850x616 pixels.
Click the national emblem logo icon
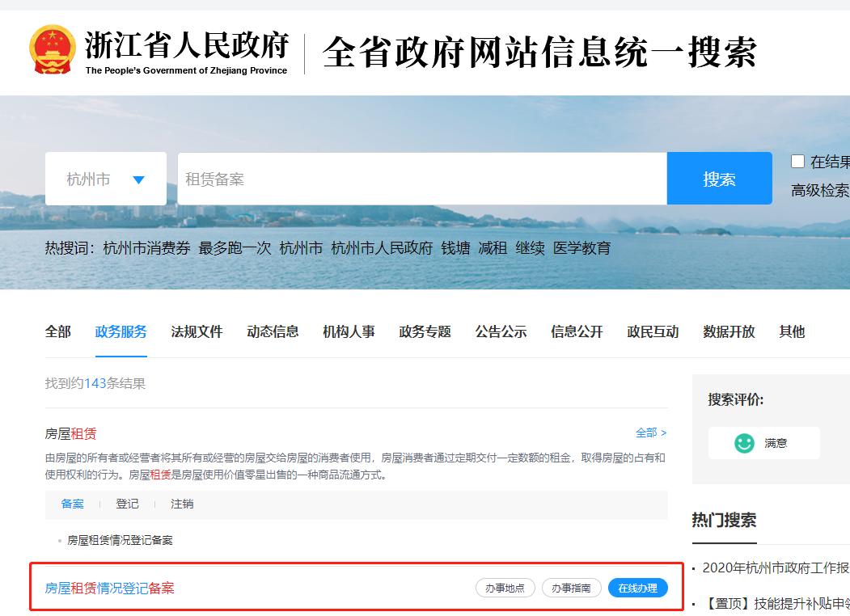coord(53,49)
